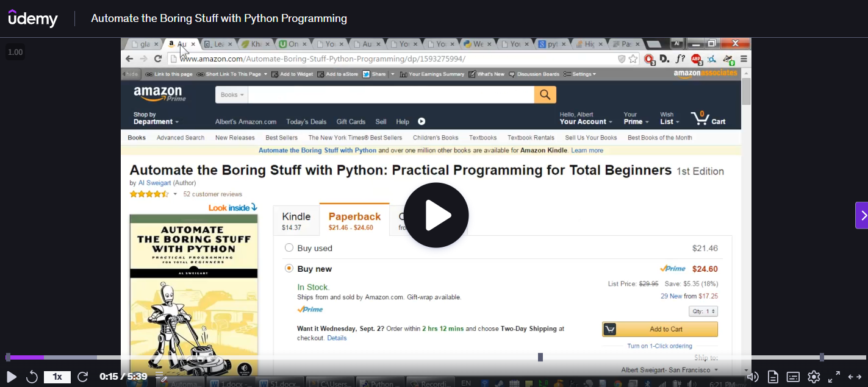
Task: Open Associates bar Settings dropdown
Action: click(x=580, y=74)
